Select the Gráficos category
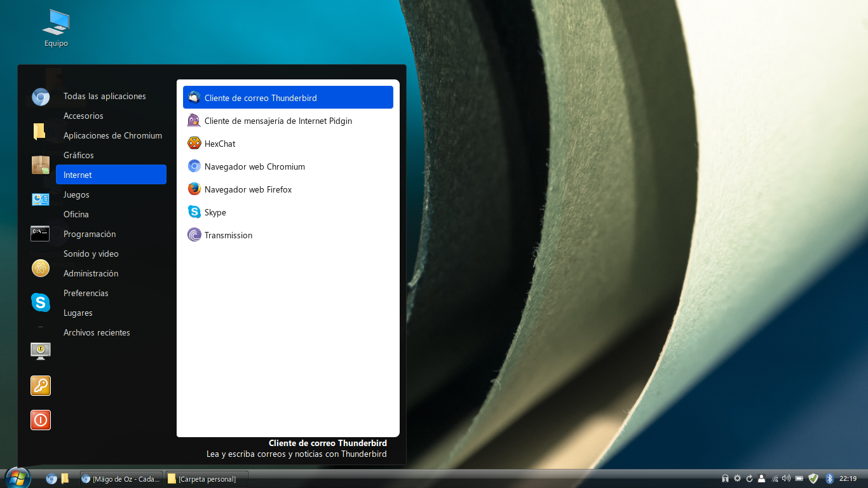Image resolution: width=868 pixels, height=488 pixels. tap(111, 155)
